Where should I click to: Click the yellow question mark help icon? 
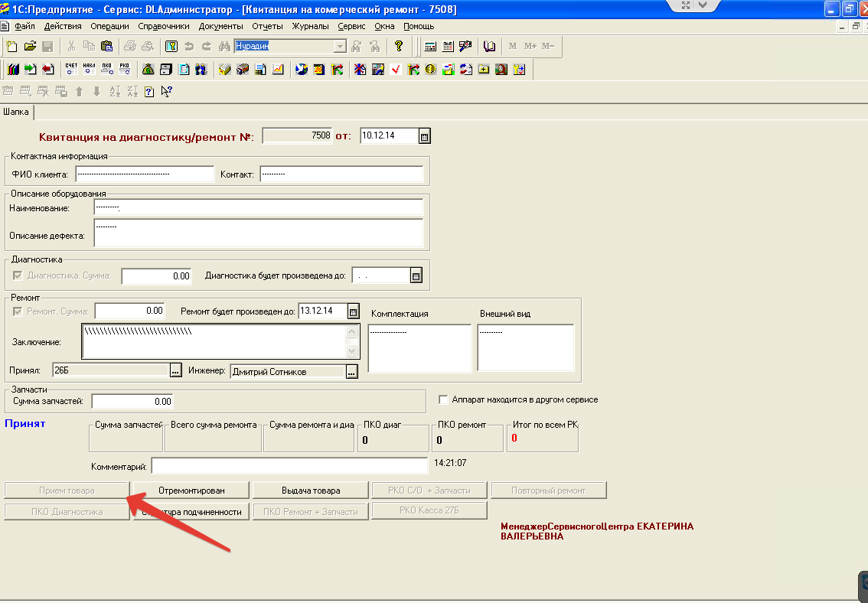click(x=398, y=46)
